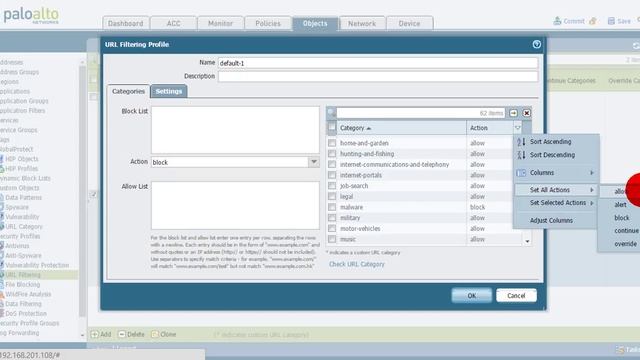Click the Save icon in top bar

pyautogui.click(x=611, y=21)
